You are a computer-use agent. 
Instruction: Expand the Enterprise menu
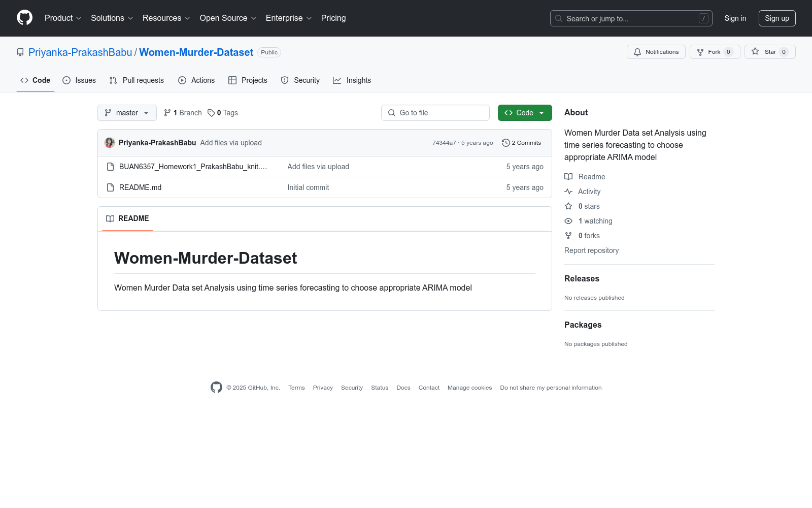[x=289, y=18]
